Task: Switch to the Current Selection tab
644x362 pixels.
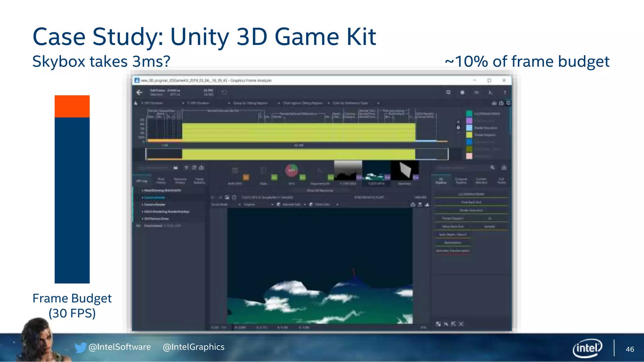Action: [481, 181]
